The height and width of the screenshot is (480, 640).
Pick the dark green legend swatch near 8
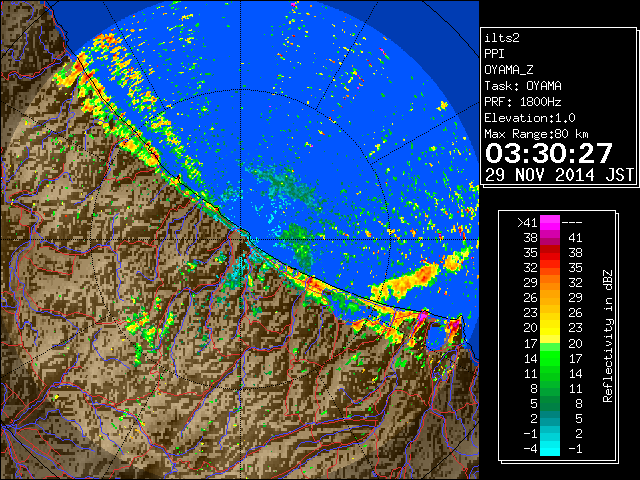pos(550,391)
